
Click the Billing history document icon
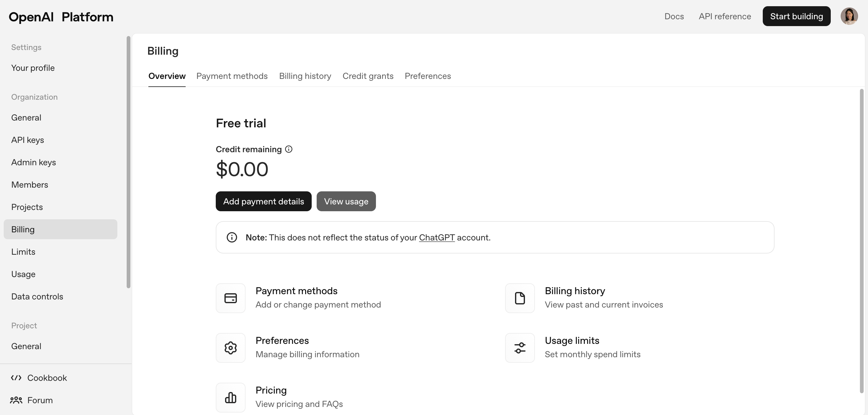(x=520, y=298)
